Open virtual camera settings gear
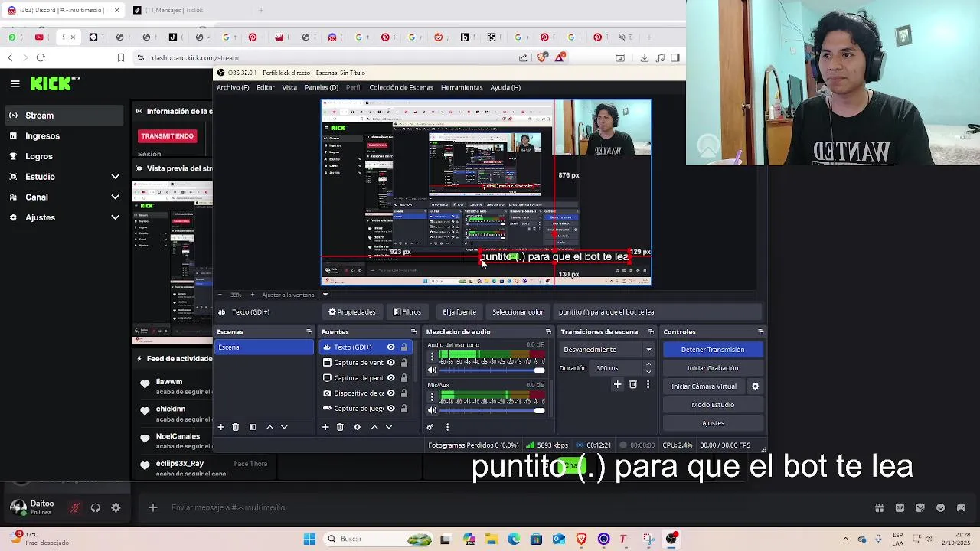Screen dimensions: 980x551 tap(755, 386)
